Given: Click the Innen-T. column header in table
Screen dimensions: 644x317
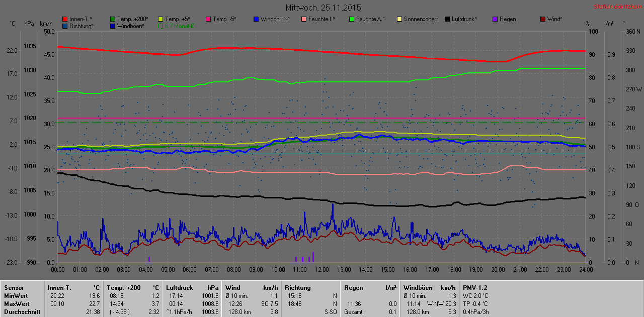Looking at the screenshot, I should [x=59, y=288].
